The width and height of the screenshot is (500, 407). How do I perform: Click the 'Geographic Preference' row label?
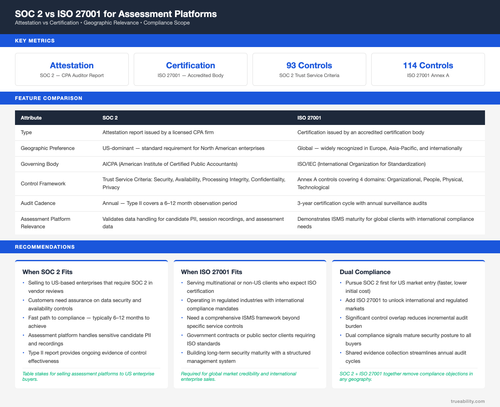(x=48, y=148)
